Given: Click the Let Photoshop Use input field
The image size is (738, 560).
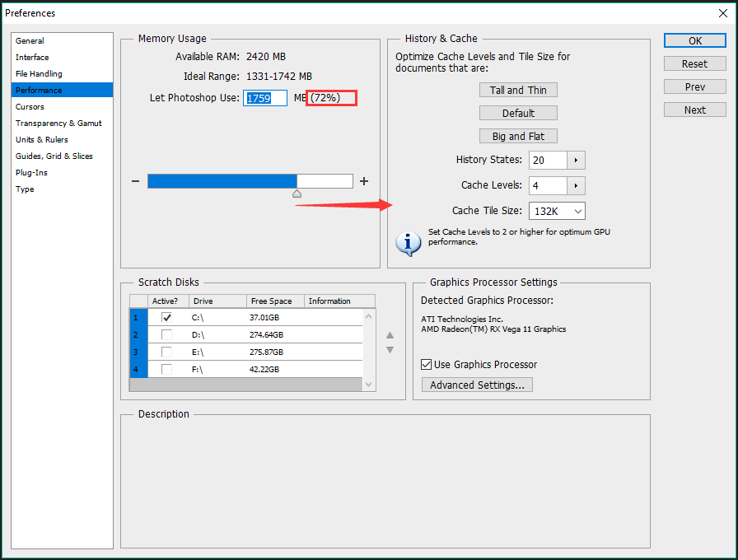Looking at the screenshot, I should 264,97.
